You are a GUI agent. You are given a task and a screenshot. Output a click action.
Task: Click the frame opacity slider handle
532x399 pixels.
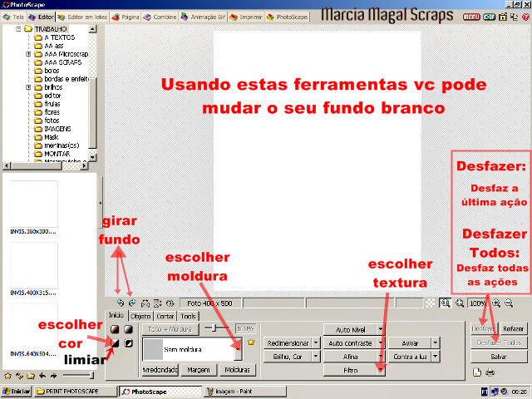pyautogui.click(x=214, y=328)
